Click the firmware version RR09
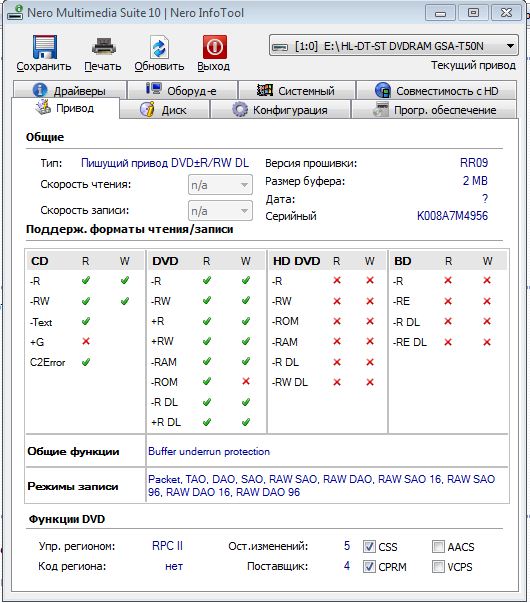The image size is (530, 603). 474,163
